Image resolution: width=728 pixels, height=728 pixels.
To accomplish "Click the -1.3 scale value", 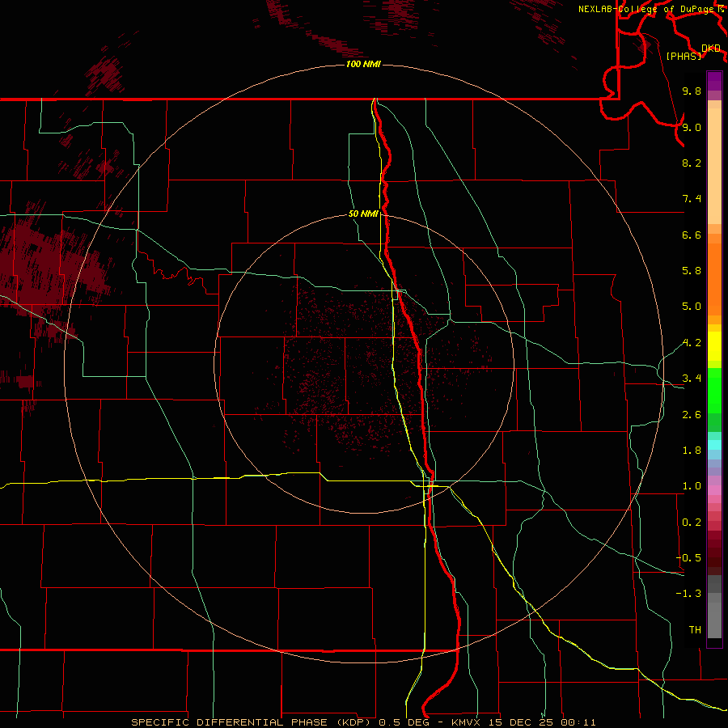I will coord(688,594).
